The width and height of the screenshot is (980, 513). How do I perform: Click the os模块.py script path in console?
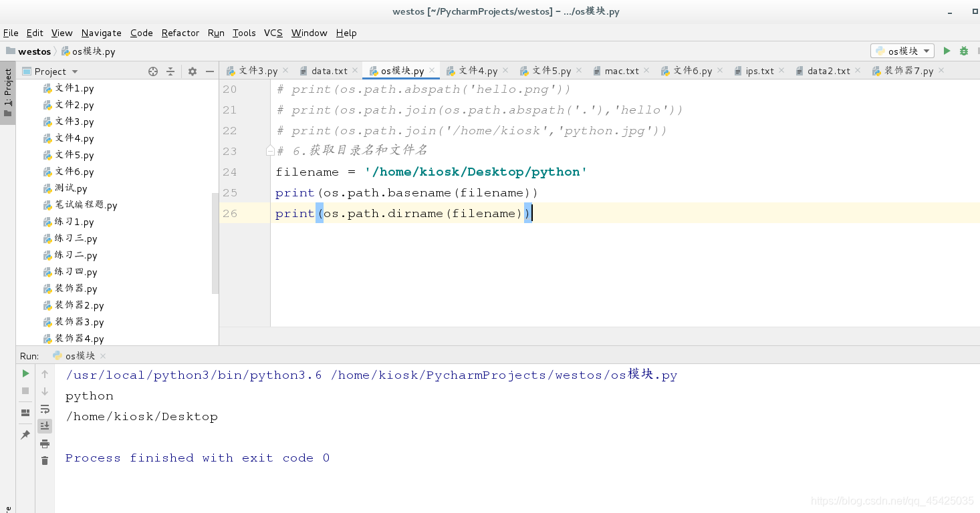coord(504,375)
